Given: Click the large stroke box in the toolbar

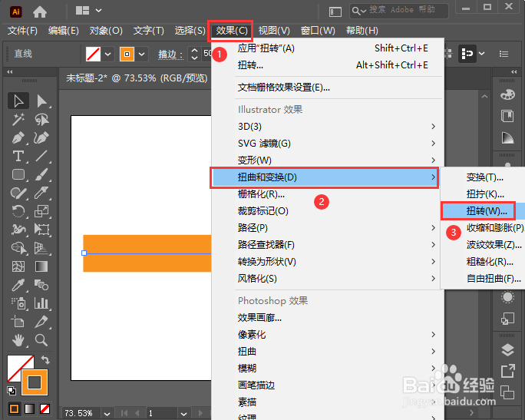Looking at the screenshot, I should (35, 382).
